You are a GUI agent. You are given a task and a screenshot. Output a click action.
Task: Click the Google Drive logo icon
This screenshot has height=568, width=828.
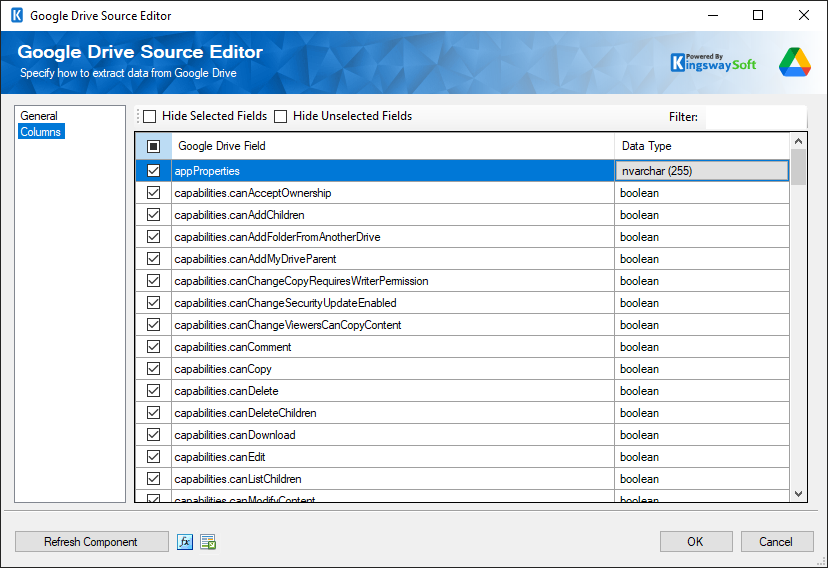[x=794, y=62]
